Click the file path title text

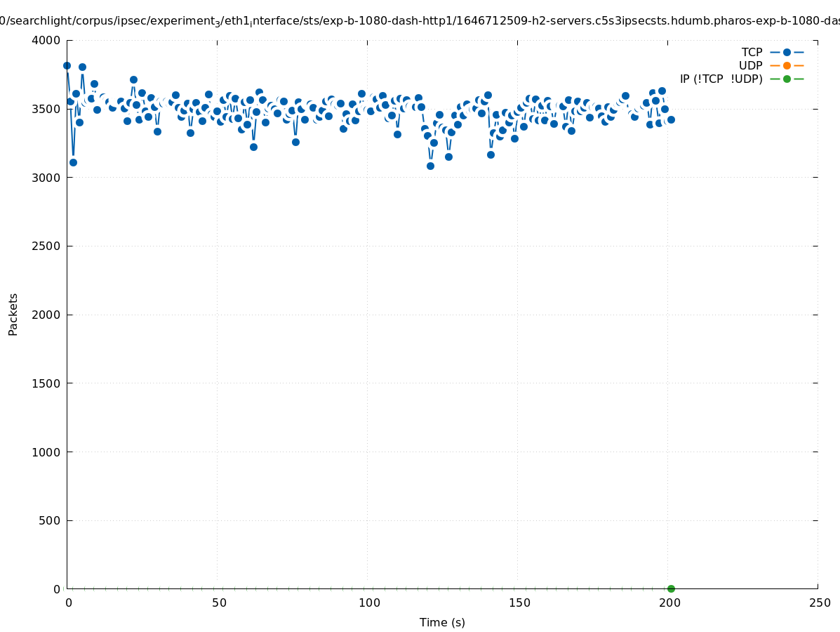point(420,21)
